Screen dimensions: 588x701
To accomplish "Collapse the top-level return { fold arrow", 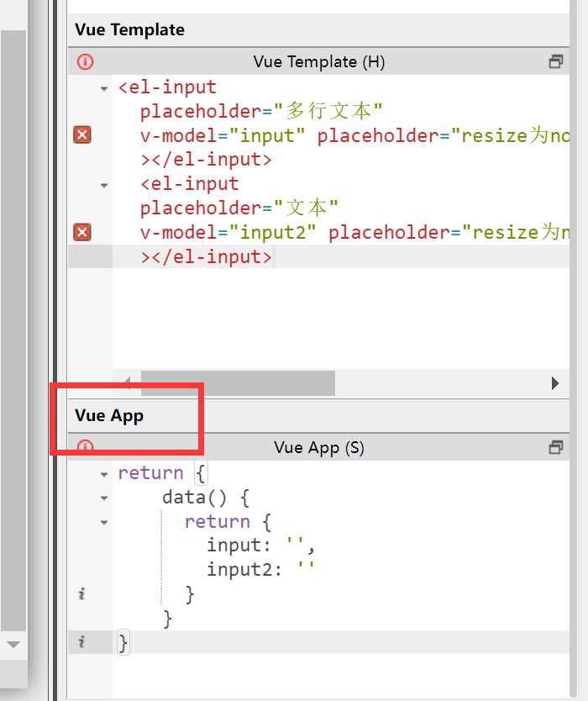I will point(104,475).
